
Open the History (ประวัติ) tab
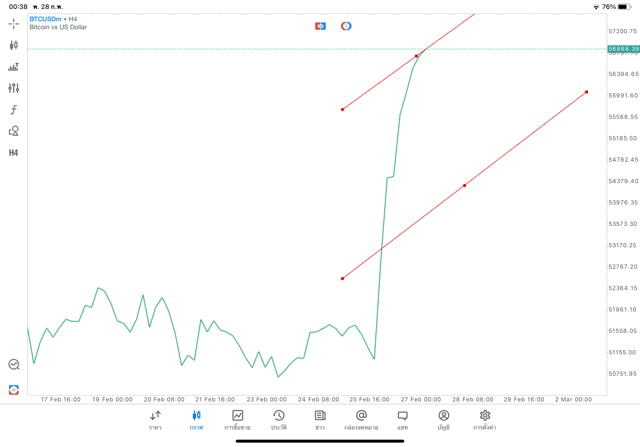click(x=279, y=420)
